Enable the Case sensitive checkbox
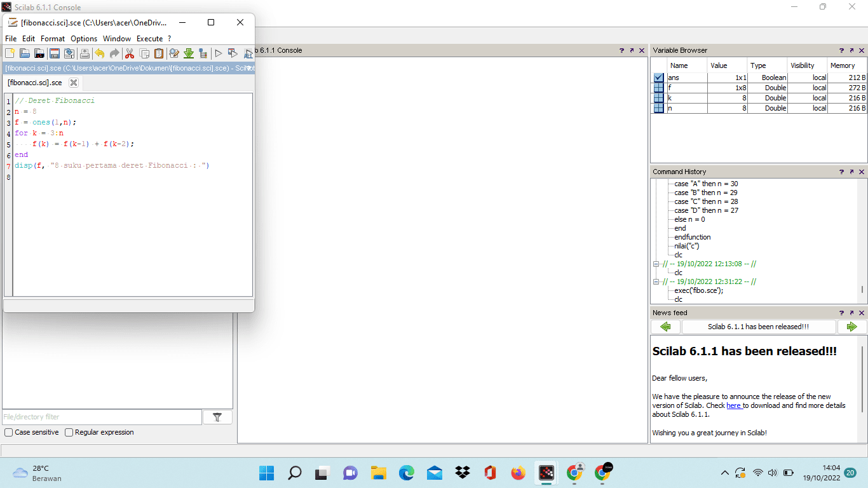Image resolution: width=868 pixels, height=488 pixels. tap(9, 432)
